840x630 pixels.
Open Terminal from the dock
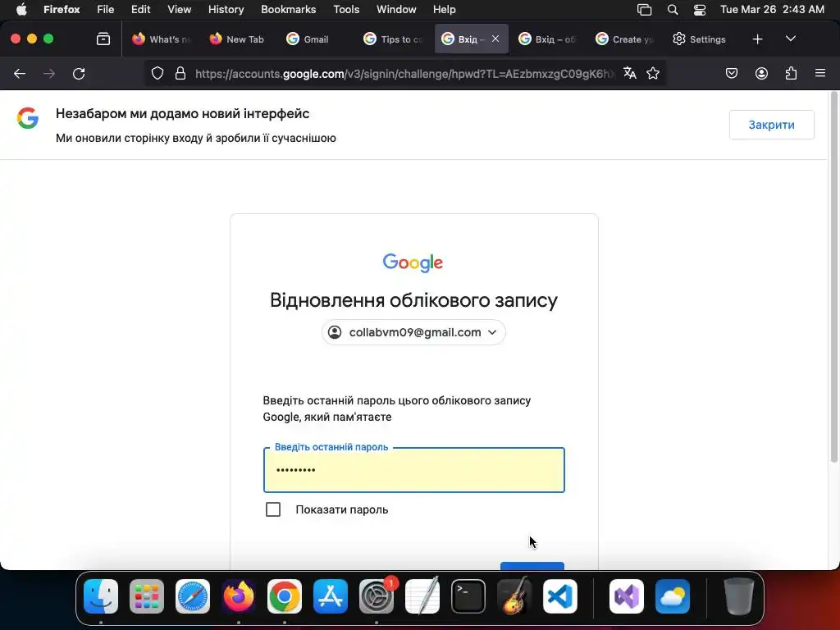coord(468,596)
